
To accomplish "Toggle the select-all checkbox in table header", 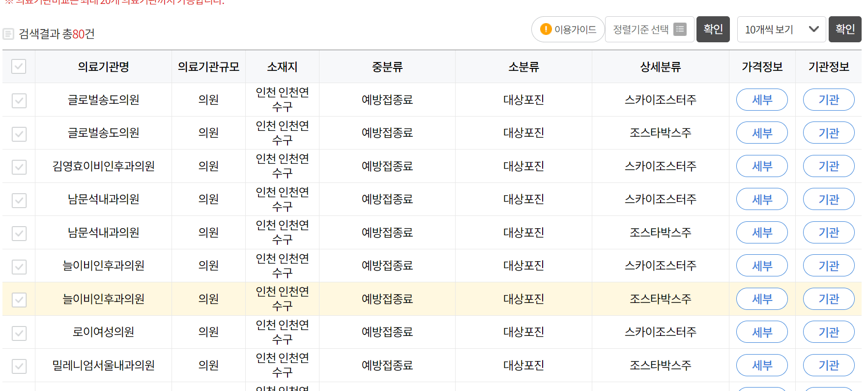I will (19, 66).
